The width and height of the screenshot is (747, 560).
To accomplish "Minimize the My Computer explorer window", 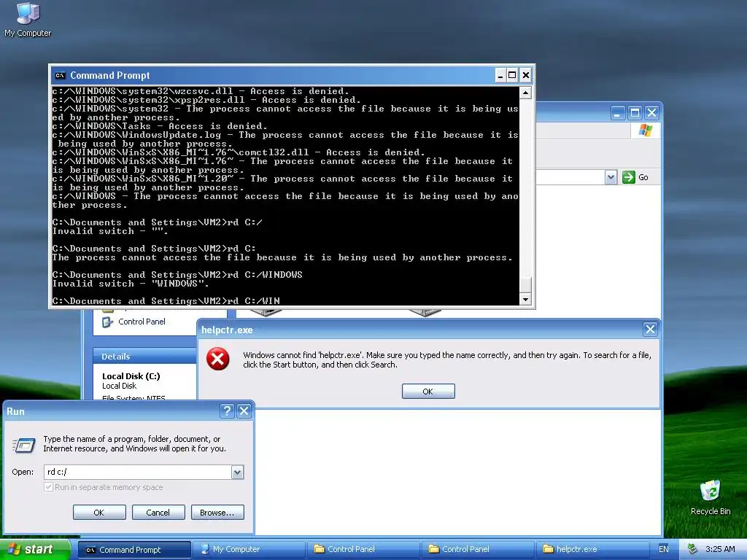I will (x=618, y=113).
